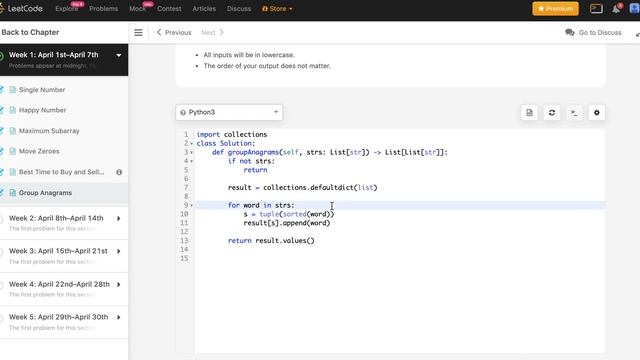
Task: Open the Problems menu item
Action: pos(103,9)
